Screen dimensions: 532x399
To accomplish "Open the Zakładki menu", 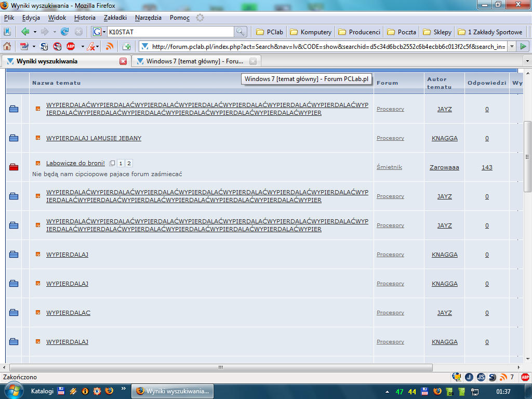I will (115, 17).
